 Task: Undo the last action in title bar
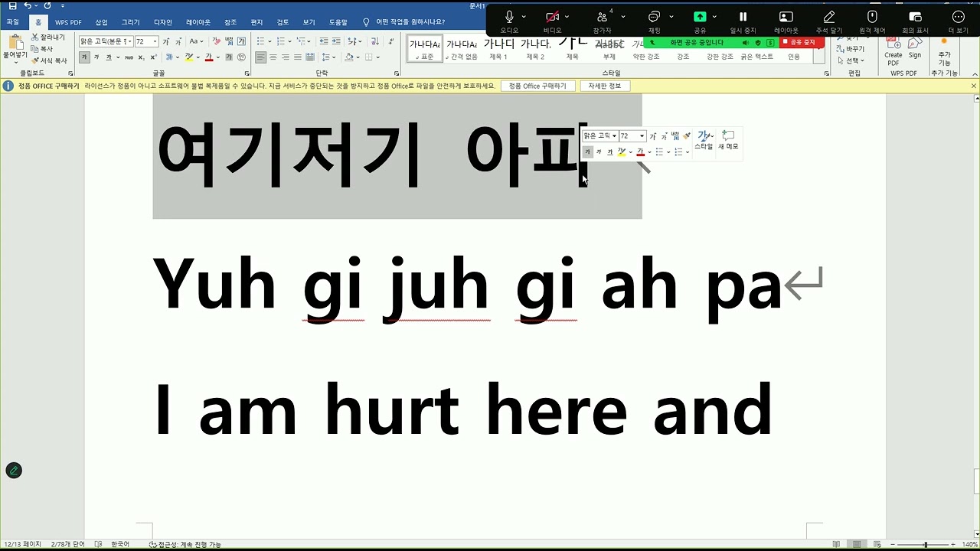tap(28, 6)
